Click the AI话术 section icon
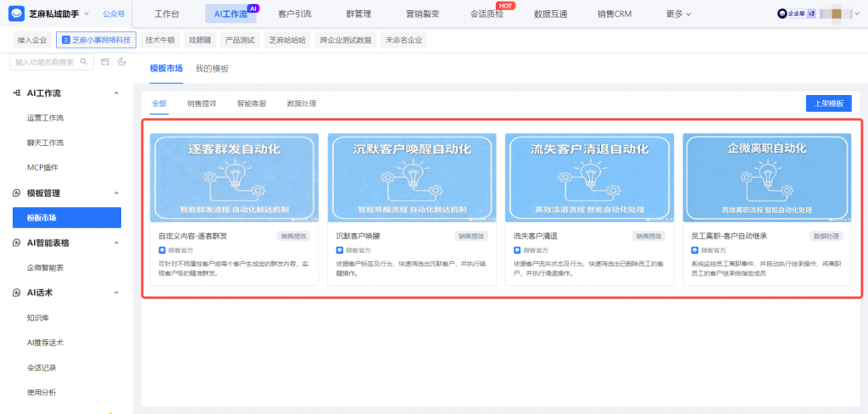Screen dimensions: 868x414 pos(17,292)
